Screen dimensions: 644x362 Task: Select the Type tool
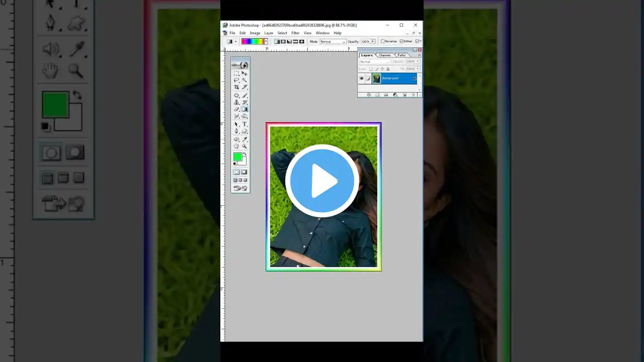coord(245,124)
